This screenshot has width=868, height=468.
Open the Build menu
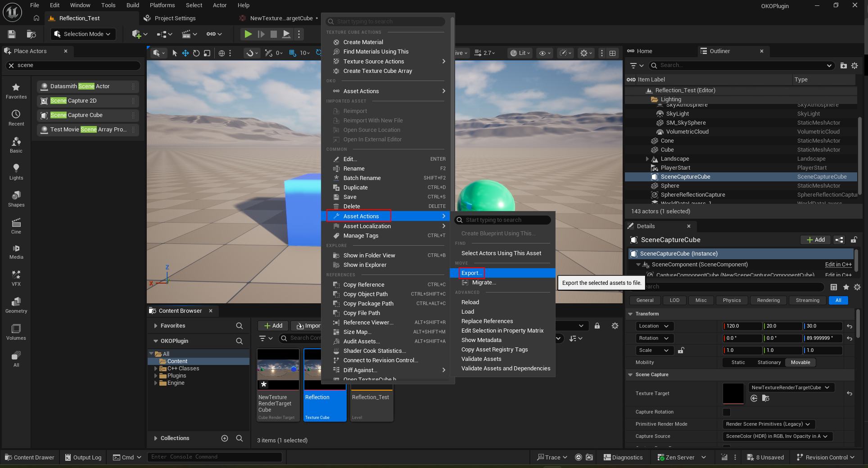pos(133,5)
